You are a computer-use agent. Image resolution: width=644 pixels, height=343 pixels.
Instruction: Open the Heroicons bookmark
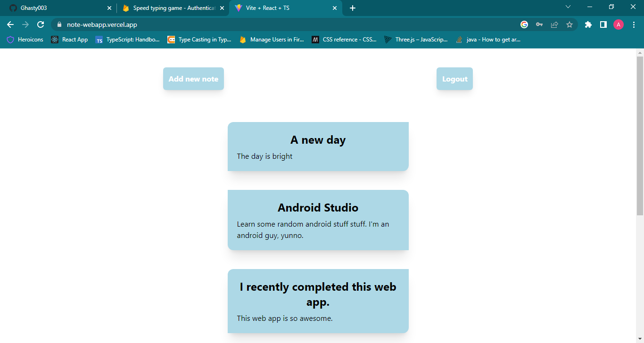[25, 40]
